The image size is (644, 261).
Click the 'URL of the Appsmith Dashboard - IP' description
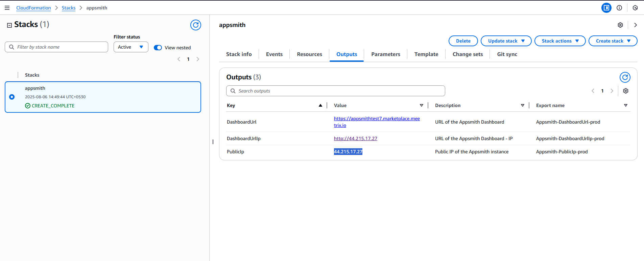(474, 138)
